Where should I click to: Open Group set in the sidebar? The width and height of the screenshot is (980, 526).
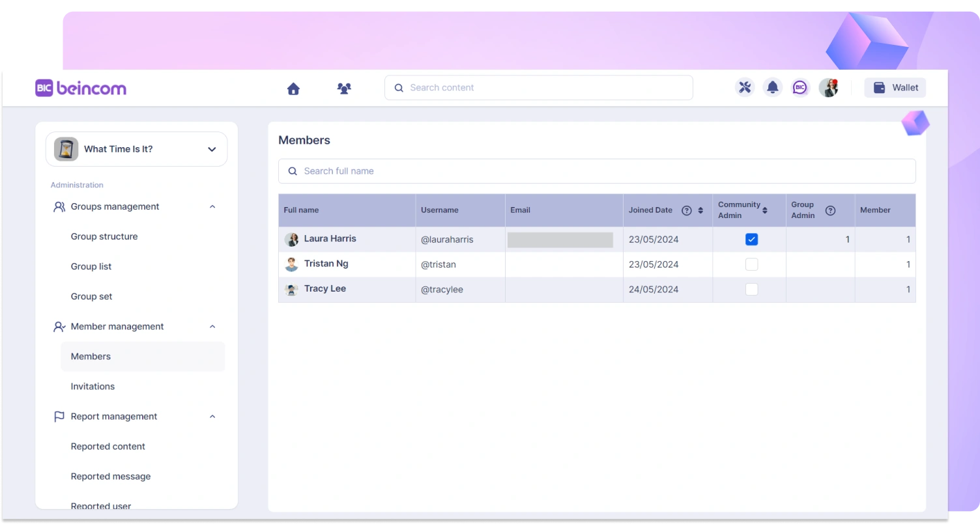tap(91, 296)
